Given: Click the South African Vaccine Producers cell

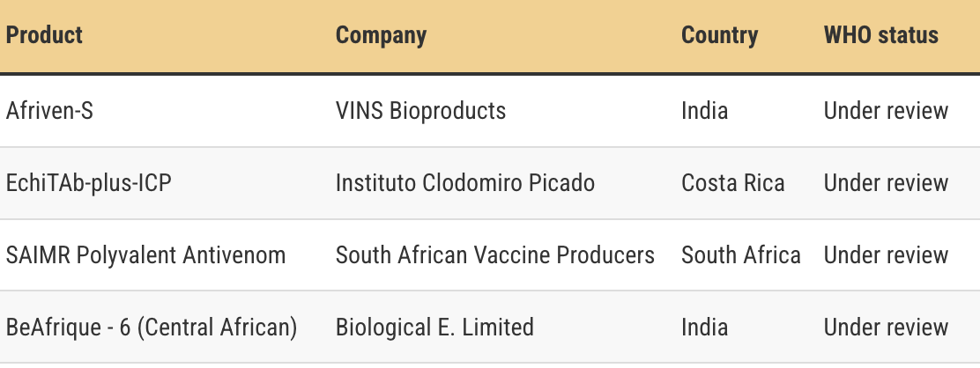Looking at the screenshot, I should point(494,255).
